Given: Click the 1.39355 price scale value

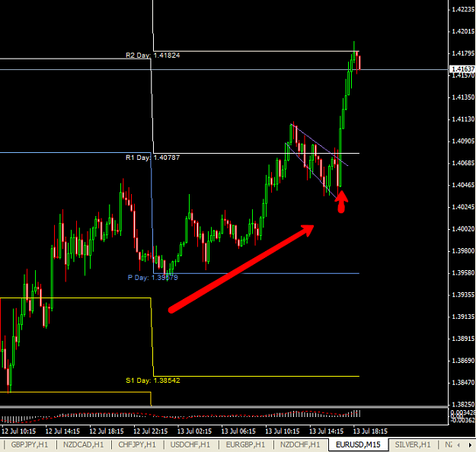Looking at the screenshot, I should click(x=463, y=294).
